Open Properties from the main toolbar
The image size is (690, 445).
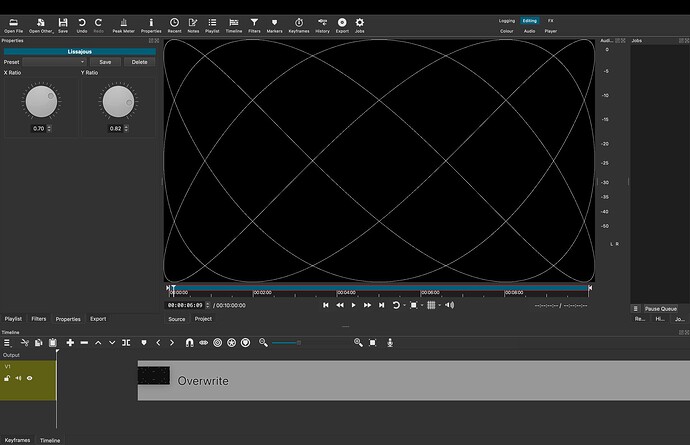pyautogui.click(x=151, y=26)
